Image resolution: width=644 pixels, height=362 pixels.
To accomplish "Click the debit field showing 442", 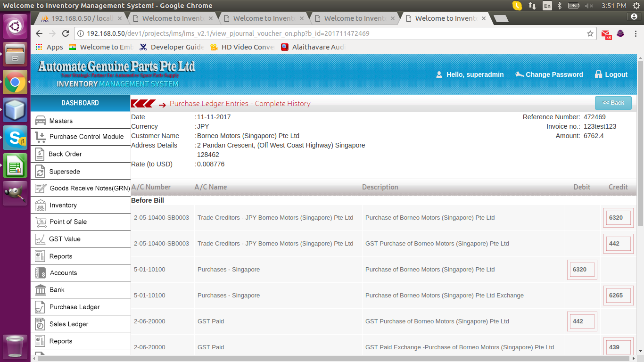I will click(x=582, y=321).
